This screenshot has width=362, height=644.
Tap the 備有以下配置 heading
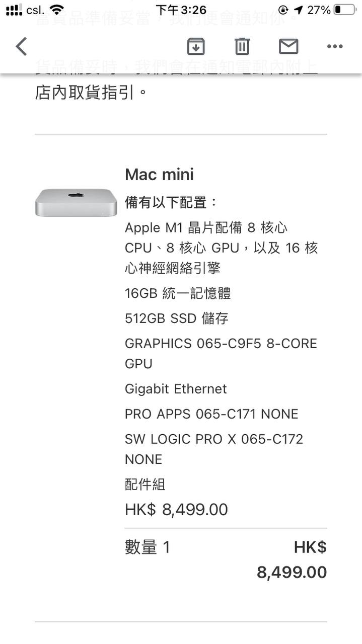[171, 202]
